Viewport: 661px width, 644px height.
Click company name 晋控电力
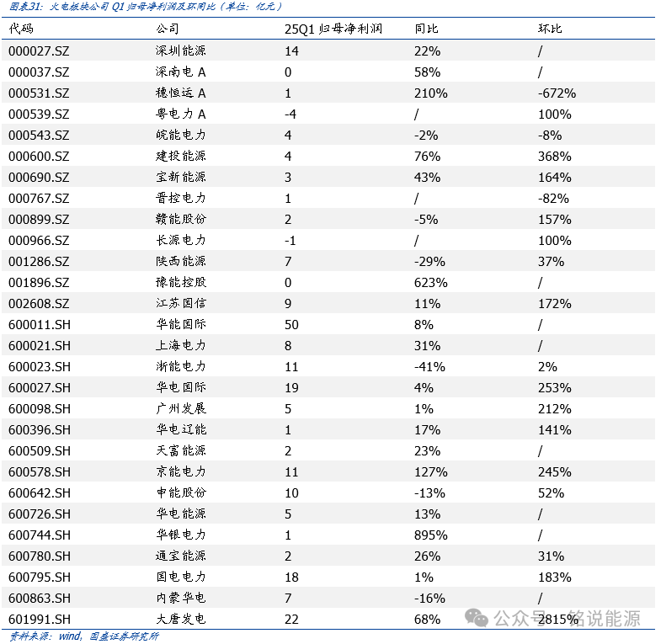tap(181, 198)
